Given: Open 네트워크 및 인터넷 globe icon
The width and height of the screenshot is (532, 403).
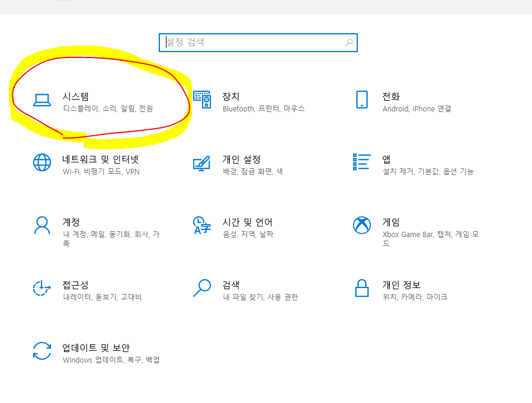Looking at the screenshot, I should [41, 162].
